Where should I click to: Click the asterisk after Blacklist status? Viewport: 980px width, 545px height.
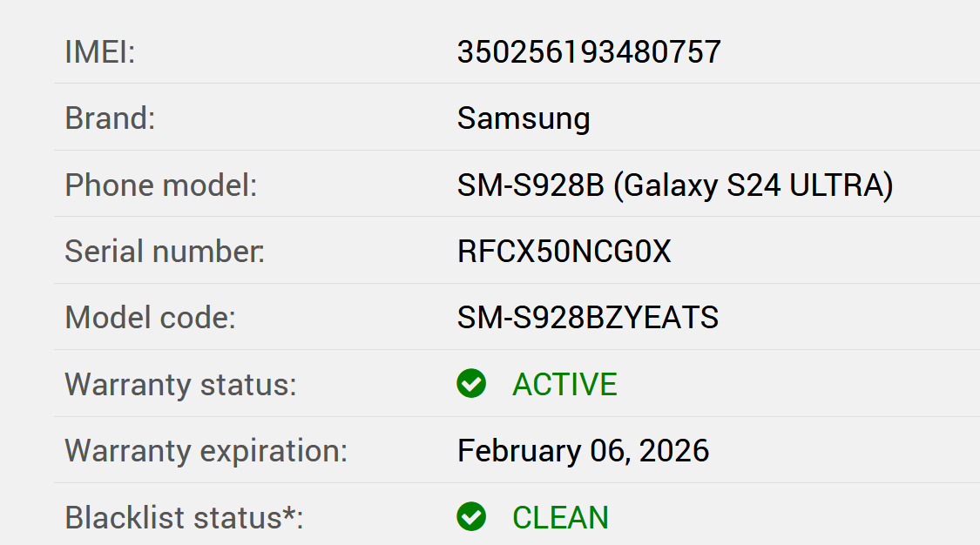288,512
